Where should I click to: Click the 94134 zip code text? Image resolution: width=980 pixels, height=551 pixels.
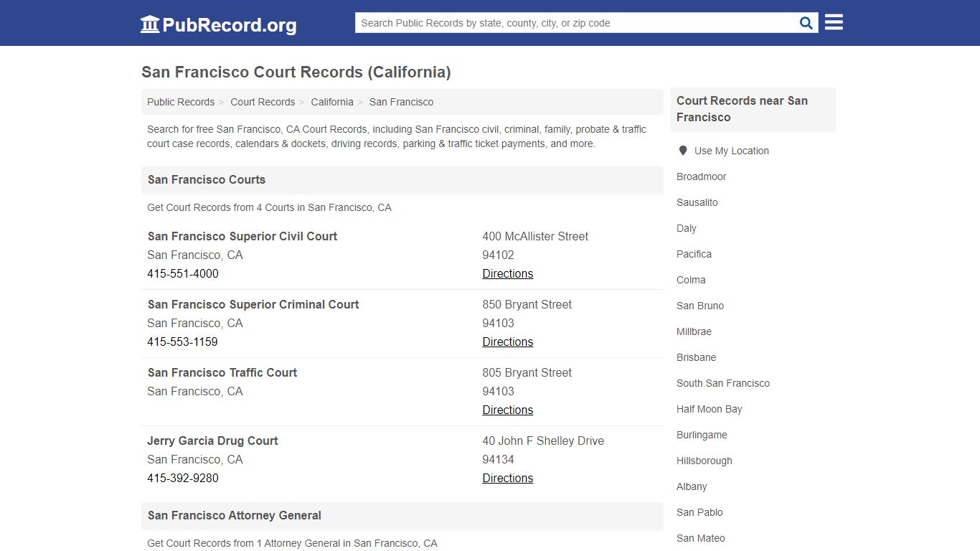click(498, 459)
